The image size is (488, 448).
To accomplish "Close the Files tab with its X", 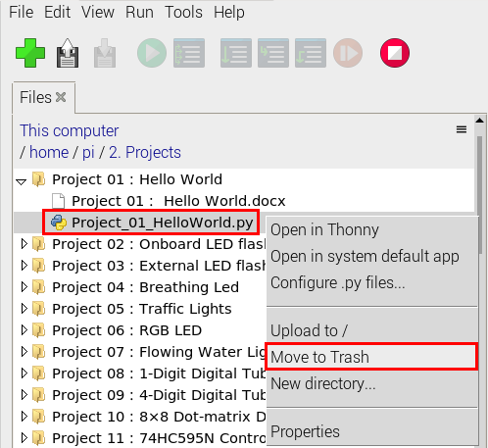I will pyautogui.click(x=61, y=97).
